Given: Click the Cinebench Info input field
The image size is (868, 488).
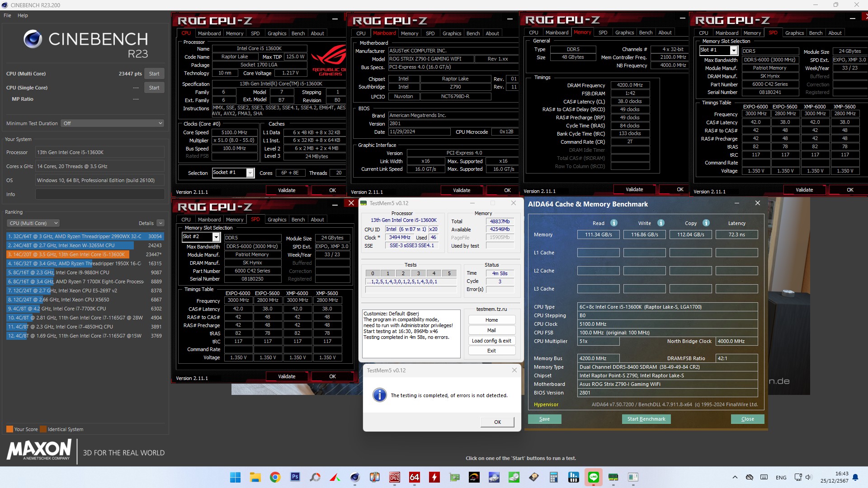Looking at the screenshot, I should (100, 194).
